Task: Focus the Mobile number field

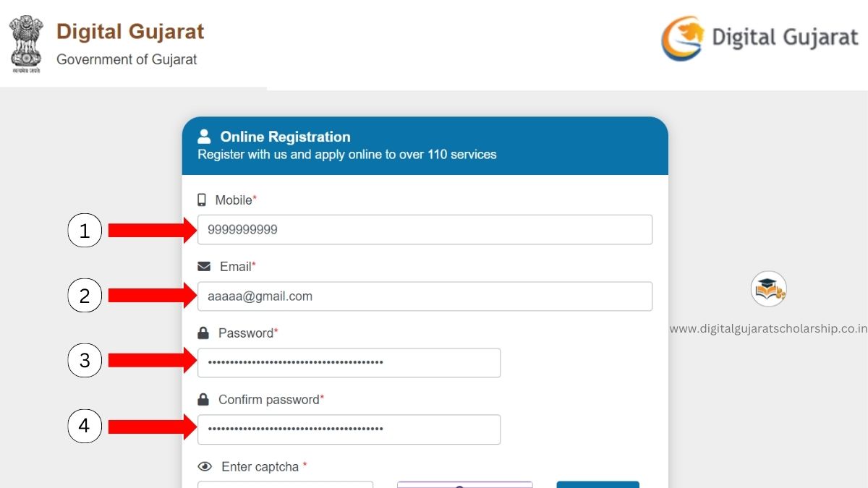Action: click(425, 230)
